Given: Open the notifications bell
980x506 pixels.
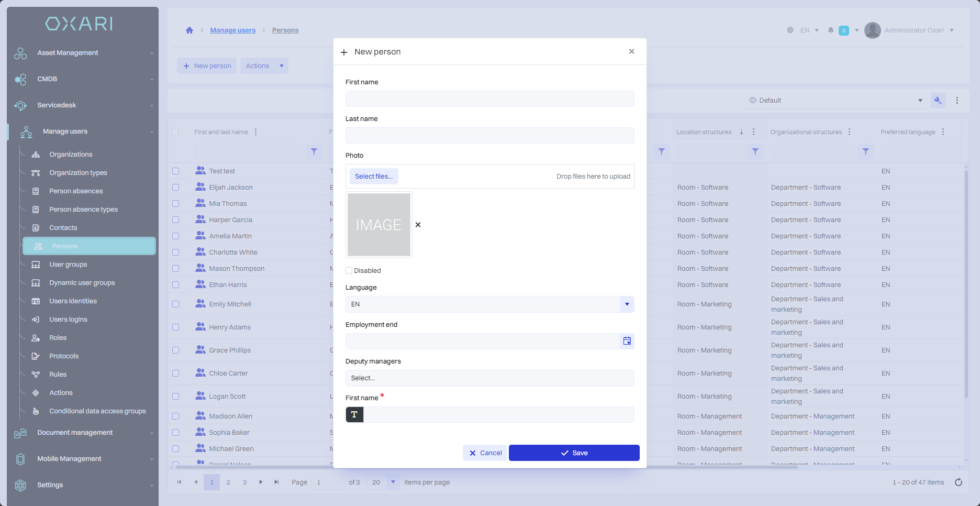Looking at the screenshot, I should click(830, 30).
